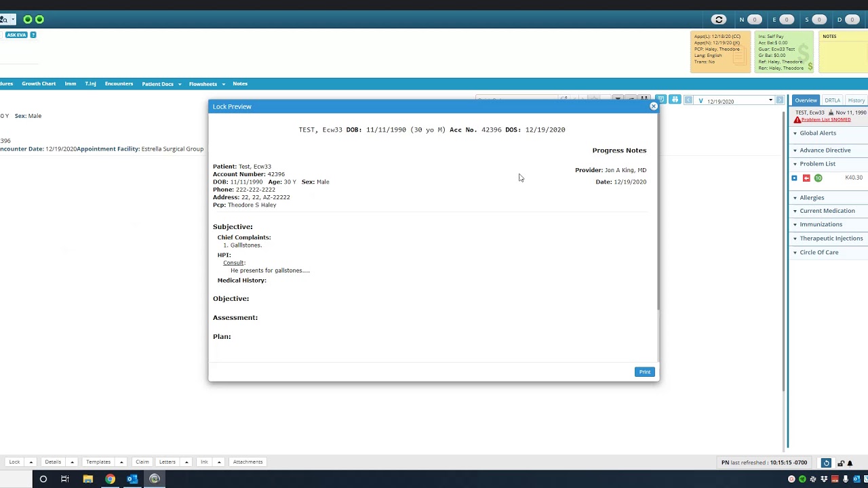Click the Attachments button

point(248,462)
